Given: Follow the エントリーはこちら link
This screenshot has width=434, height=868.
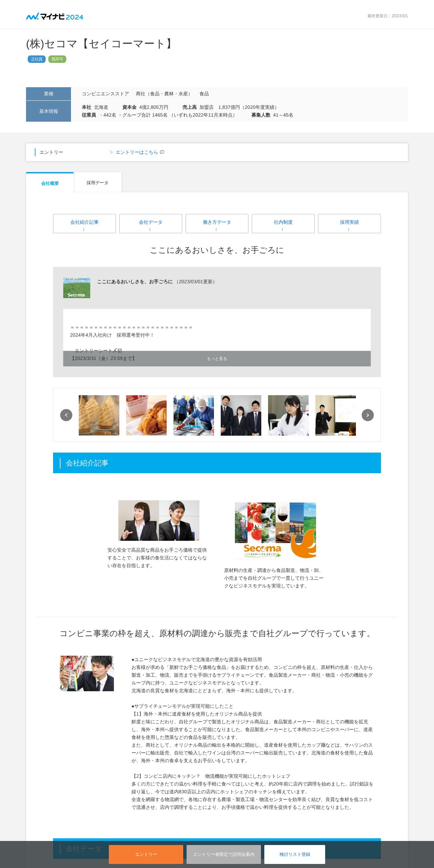Looking at the screenshot, I should [137, 152].
